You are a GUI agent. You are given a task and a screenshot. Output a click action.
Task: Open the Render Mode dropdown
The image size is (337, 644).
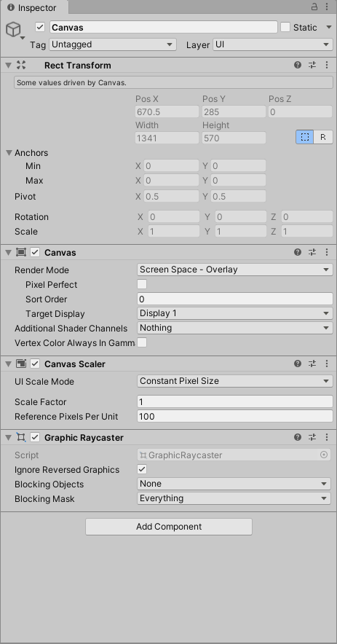[x=235, y=270]
